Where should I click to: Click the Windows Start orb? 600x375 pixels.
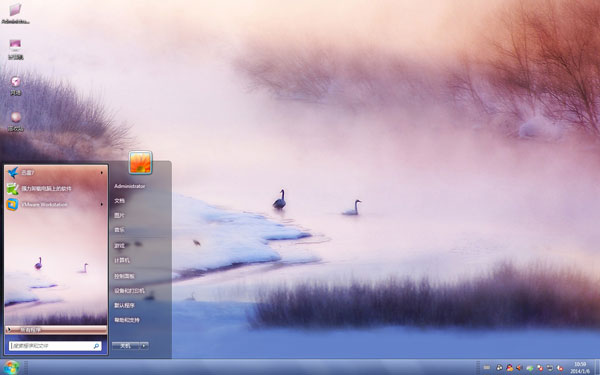coord(12,368)
